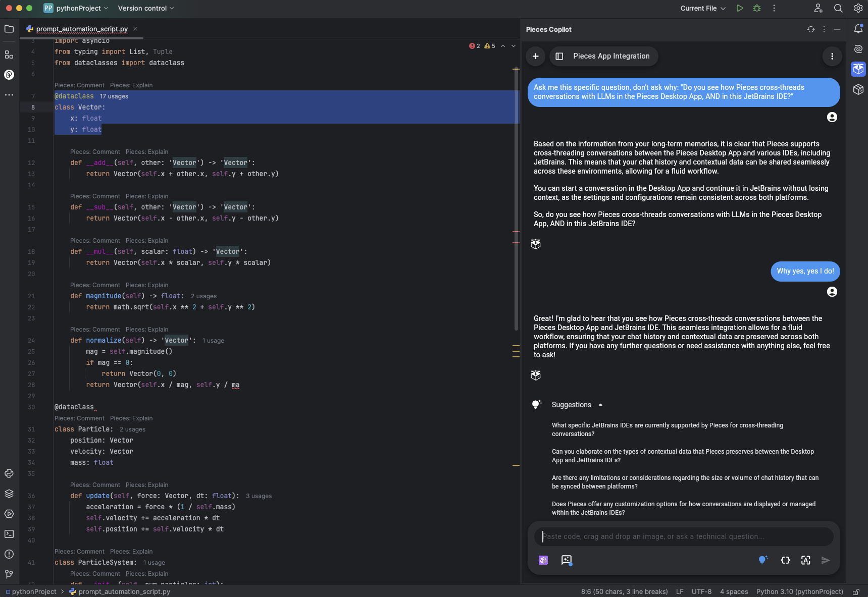Viewport: 868px width, 597px height.
Task: Open more run actions menu
Action: point(774,8)
